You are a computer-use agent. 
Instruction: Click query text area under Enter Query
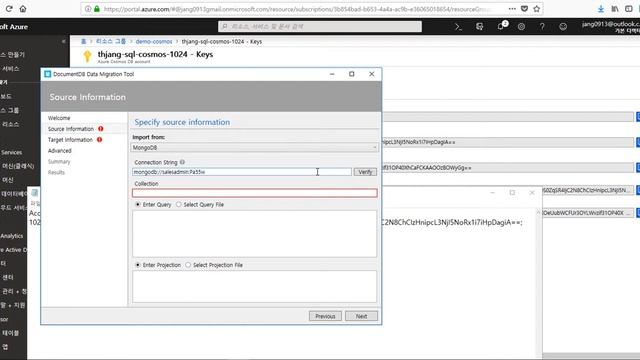(254, 234)
